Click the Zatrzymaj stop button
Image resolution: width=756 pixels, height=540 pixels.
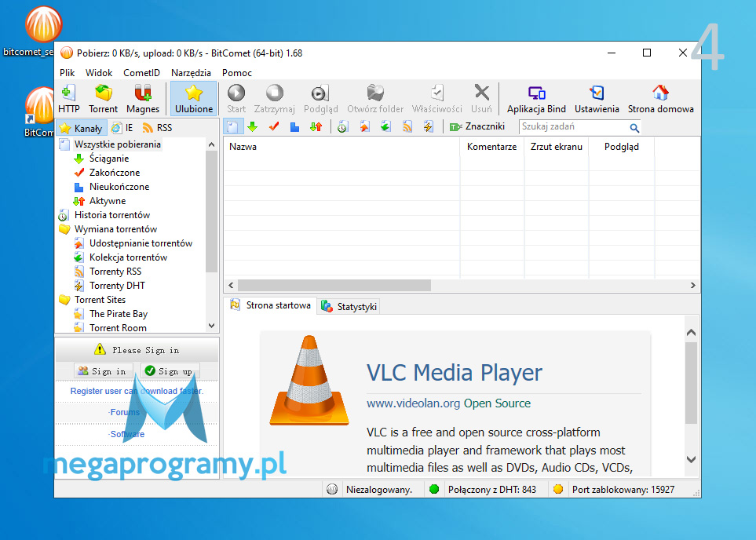tap(274, 99)
